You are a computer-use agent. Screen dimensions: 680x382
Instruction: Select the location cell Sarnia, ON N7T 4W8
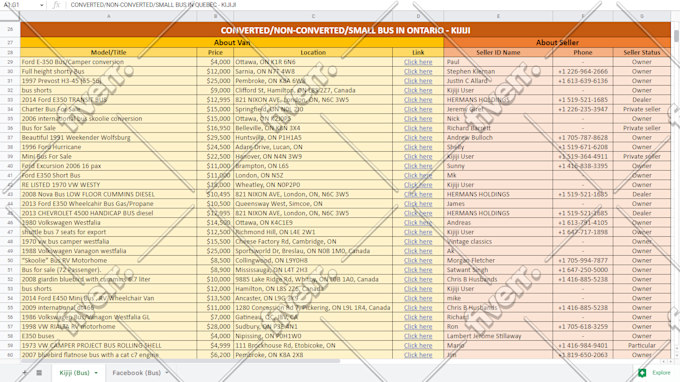313,72
